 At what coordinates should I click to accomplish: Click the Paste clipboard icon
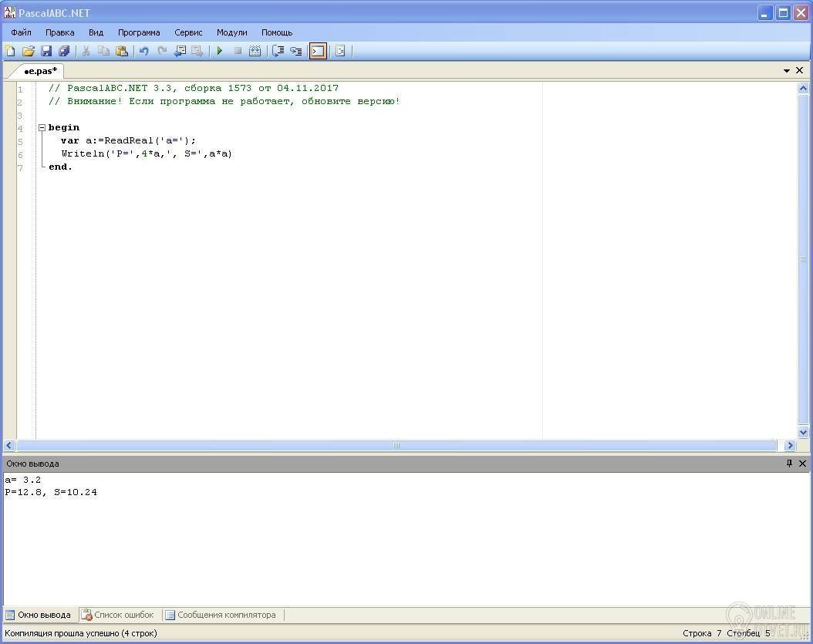coord(122,51)
